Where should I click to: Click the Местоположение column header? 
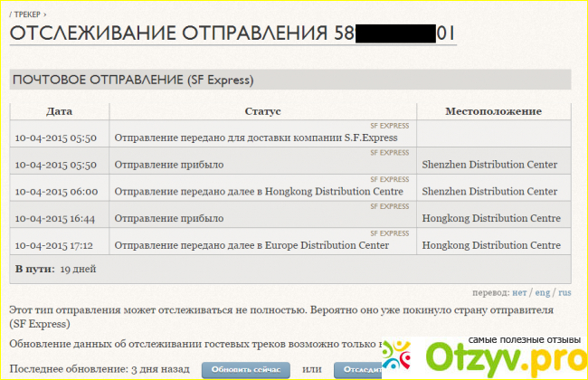493,111
